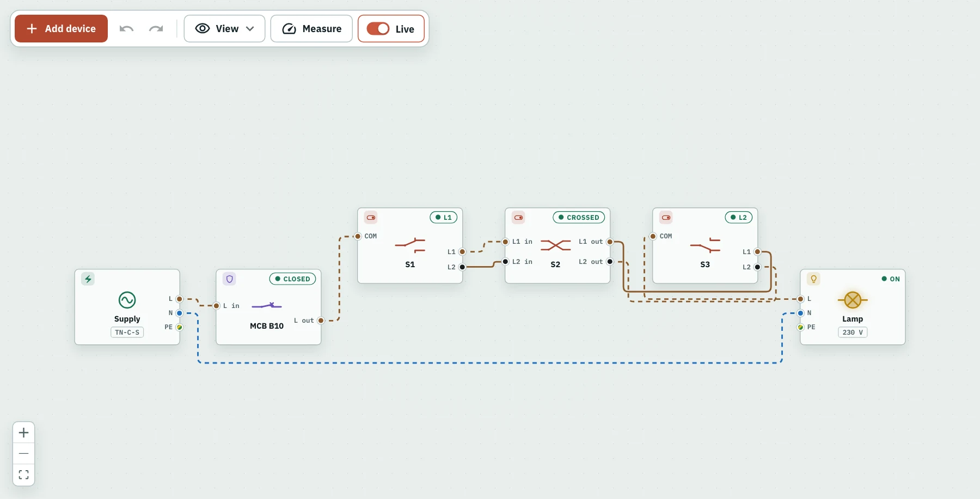Viewport: 980px width, 499px height.
Task: Click the 230 V rating on Lamp
Action: 853,332
